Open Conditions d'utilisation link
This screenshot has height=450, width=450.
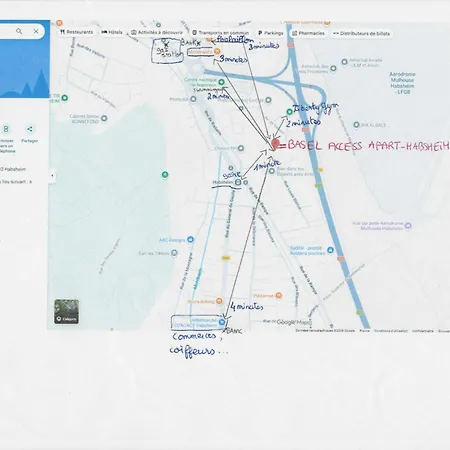click(391, 331)
